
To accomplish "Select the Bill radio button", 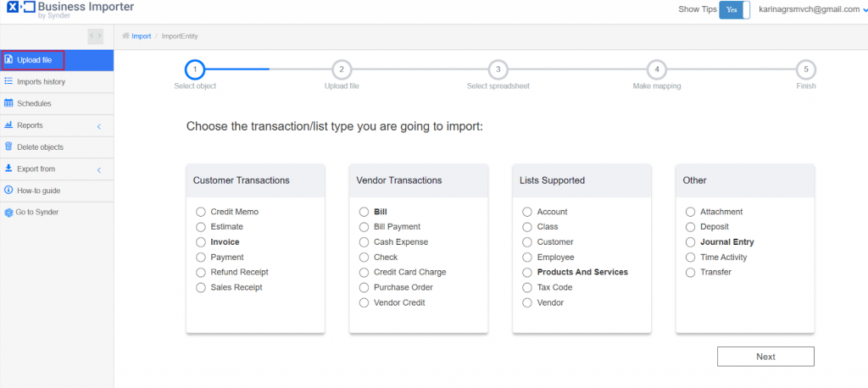I will (x=364, y=212).
